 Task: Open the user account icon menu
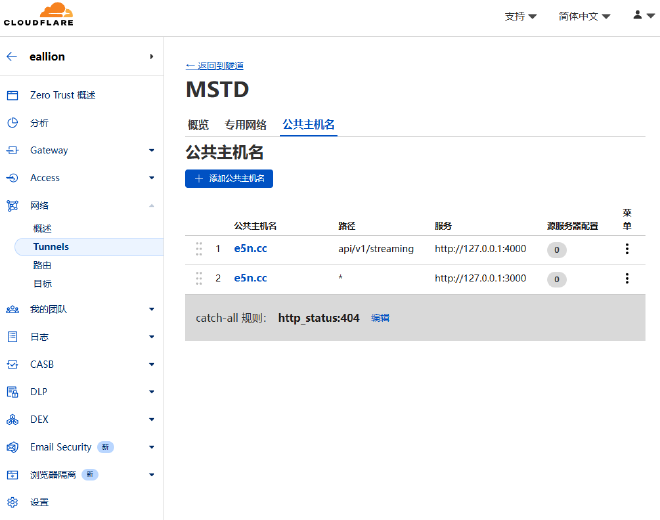click(x=644, y=15)
